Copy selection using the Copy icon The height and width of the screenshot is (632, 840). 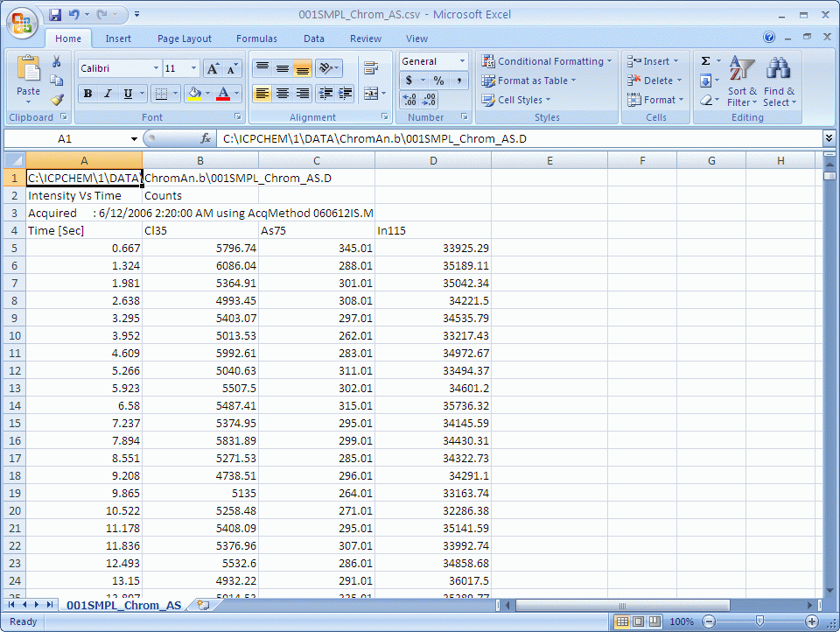[56, 81]
